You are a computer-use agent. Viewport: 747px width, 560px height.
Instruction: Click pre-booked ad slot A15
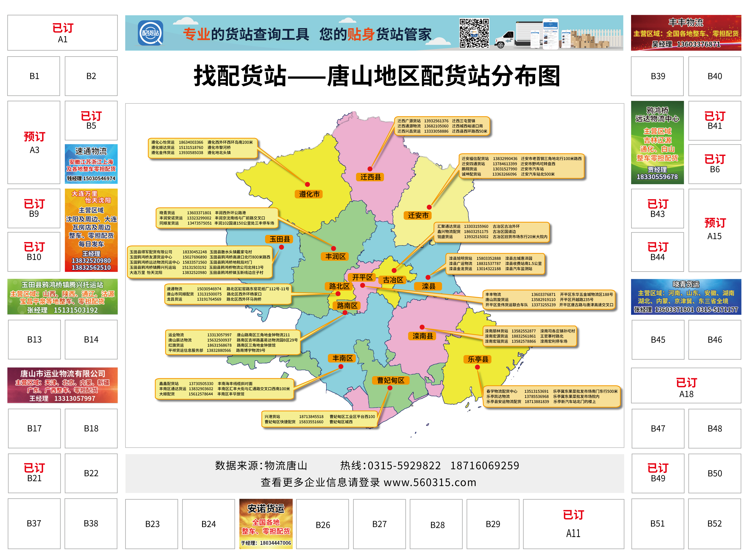pos(715,230)
